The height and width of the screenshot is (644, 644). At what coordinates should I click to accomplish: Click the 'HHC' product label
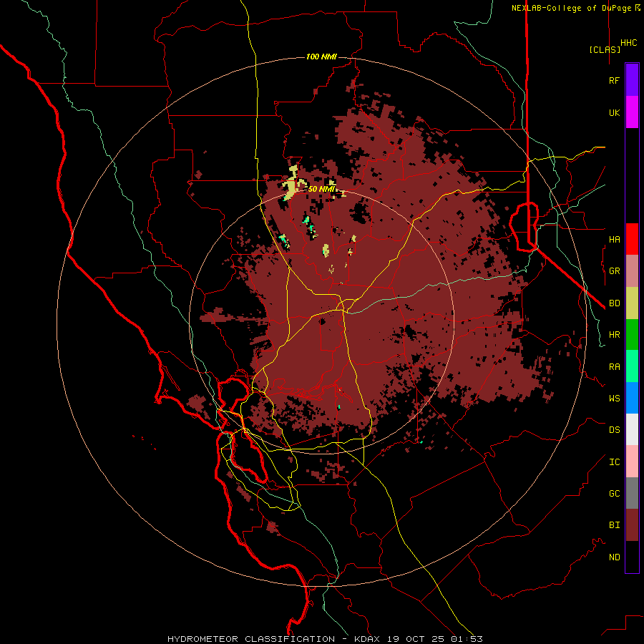point(628,43)
